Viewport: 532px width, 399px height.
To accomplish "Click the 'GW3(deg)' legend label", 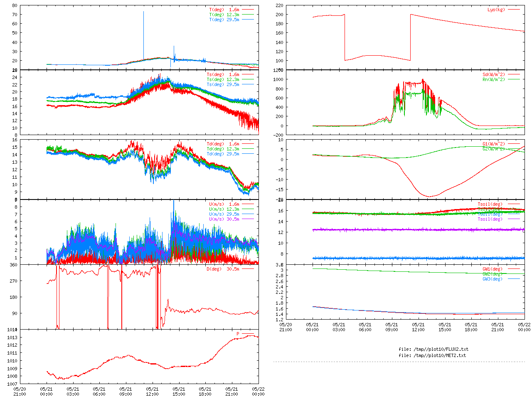I will click(493, 279).
